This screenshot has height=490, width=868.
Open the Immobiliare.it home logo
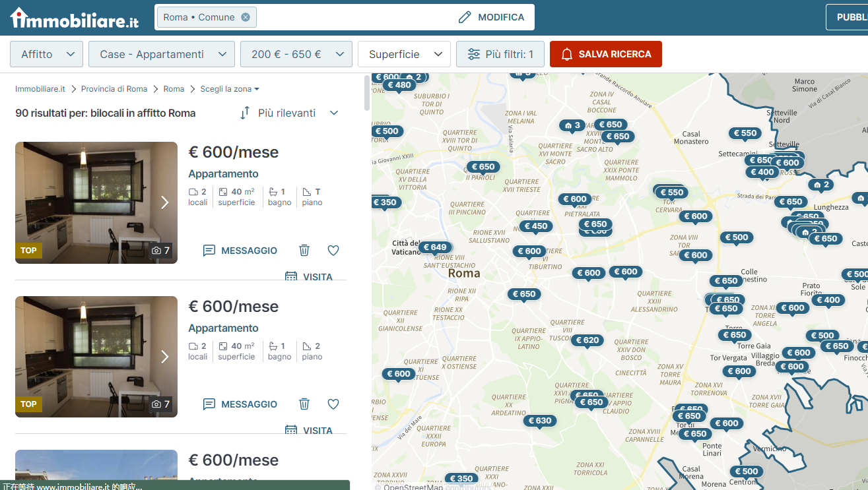74,18
